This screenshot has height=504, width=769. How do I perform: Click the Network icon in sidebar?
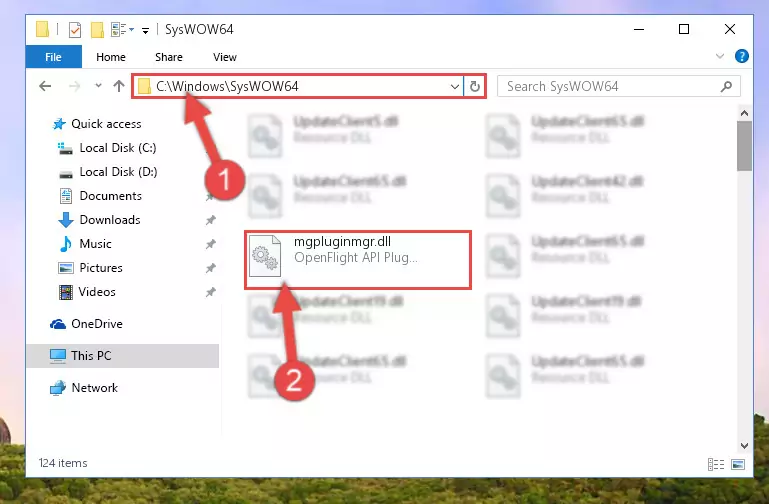pyautogui.click(x=58, y=388)
